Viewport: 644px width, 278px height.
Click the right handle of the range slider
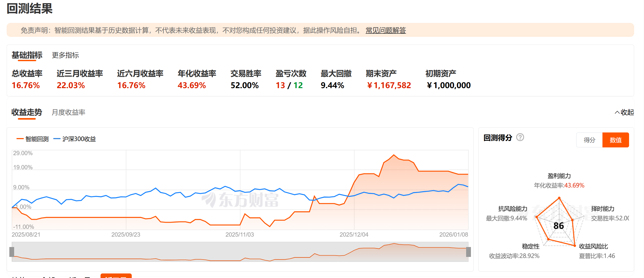pyautogui.click(x=468, y=252)
